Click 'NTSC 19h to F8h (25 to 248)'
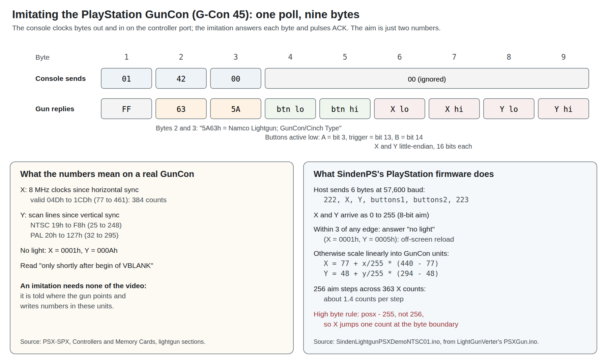The image size is (607, 364). (76, 225)
